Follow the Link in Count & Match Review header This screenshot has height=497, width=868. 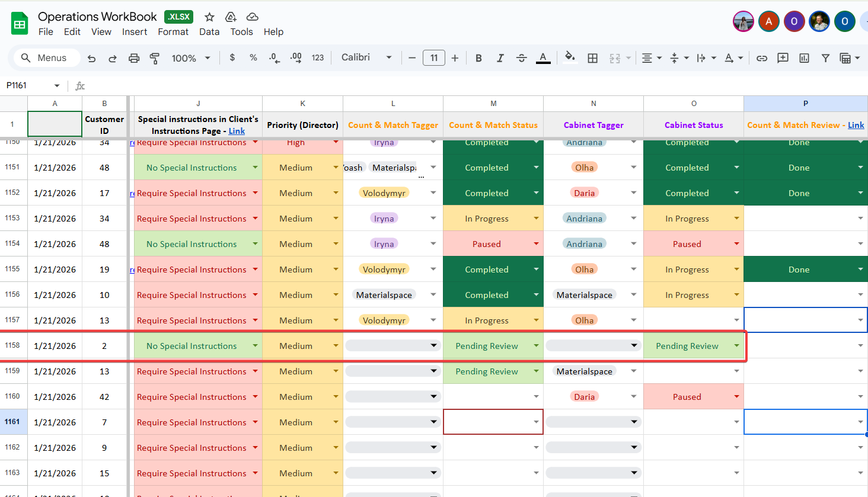[x=856, y=125]
